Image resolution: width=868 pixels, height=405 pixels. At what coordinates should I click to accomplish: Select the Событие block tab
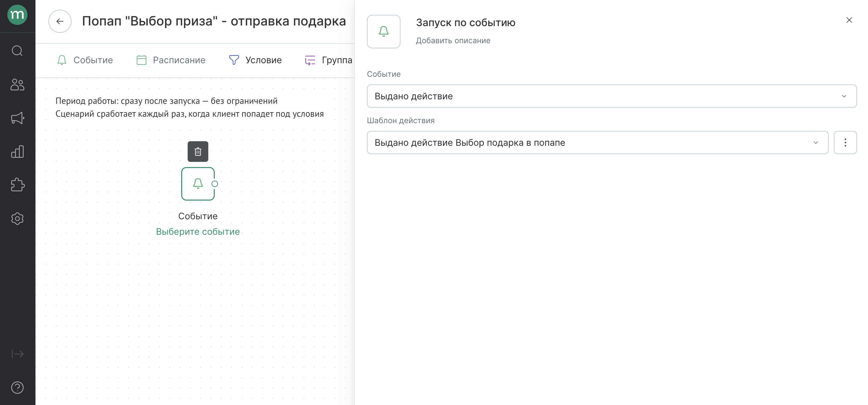point(85,60)
